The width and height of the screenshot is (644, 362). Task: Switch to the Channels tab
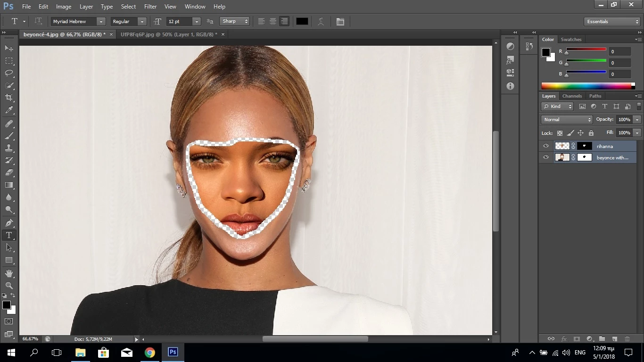click(572, 96)
